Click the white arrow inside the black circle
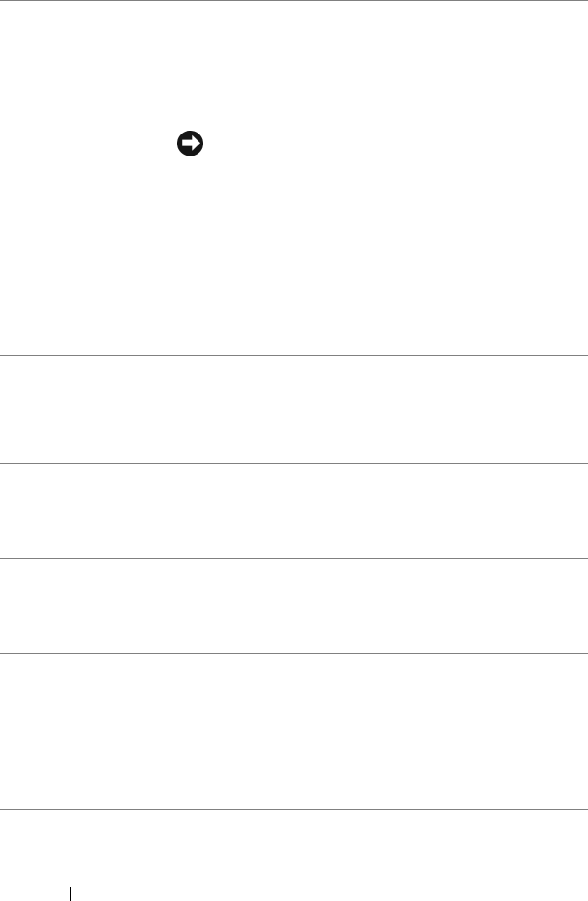Screen dimensions: 588x901 (191, 144)
